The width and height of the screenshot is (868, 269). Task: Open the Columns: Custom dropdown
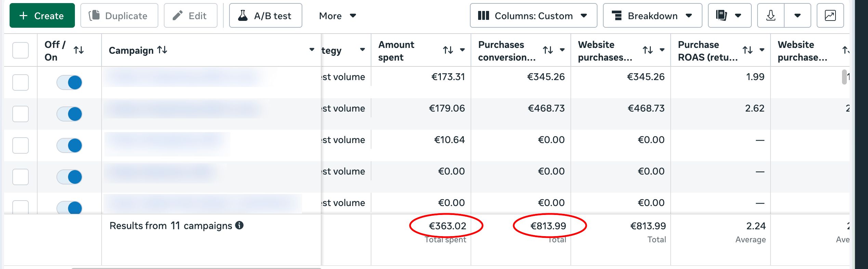(534, 16)
